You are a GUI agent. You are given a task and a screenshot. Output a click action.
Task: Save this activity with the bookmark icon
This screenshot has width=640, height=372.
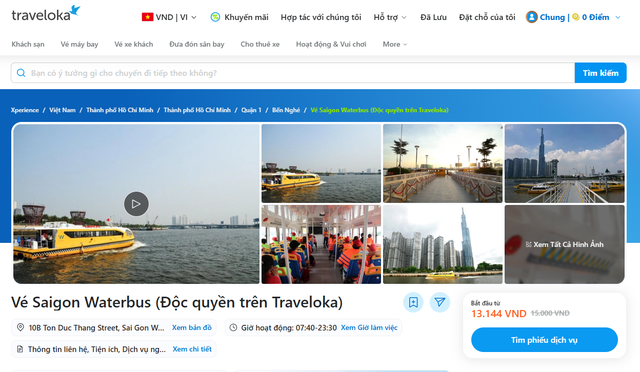coord(413,302)
